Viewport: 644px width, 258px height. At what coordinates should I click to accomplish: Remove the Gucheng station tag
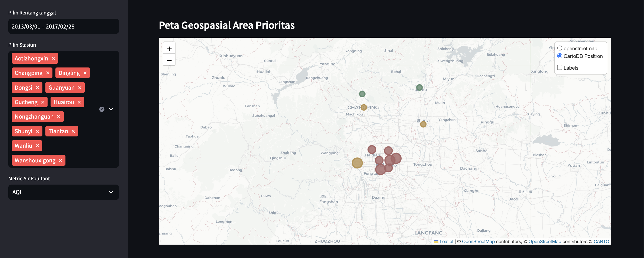pos(42,102)
